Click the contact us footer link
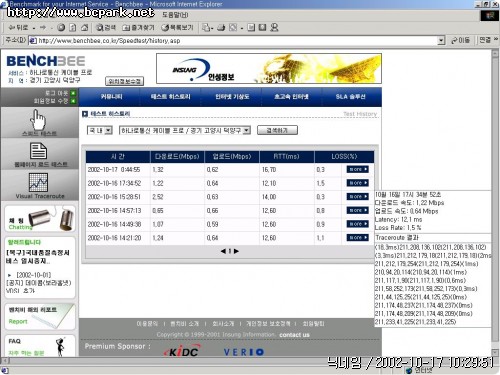Viewport: 500px width, 375px height. coord(294,335)
